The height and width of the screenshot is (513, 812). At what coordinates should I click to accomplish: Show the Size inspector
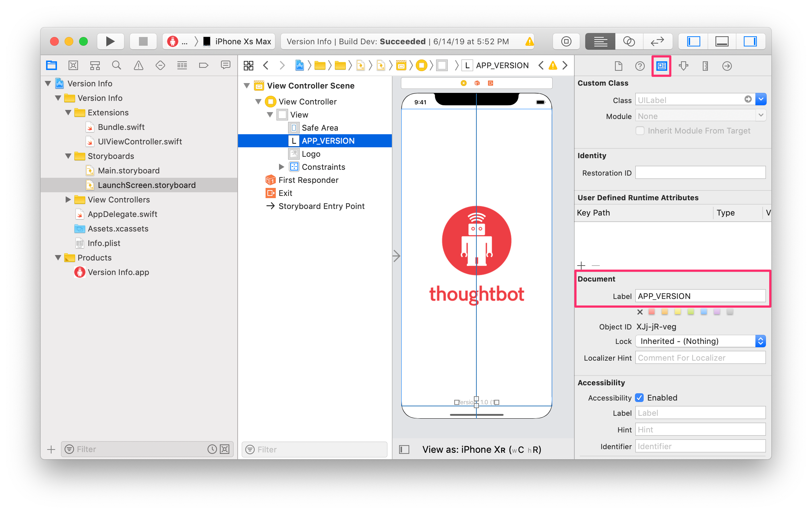[705, 66]
